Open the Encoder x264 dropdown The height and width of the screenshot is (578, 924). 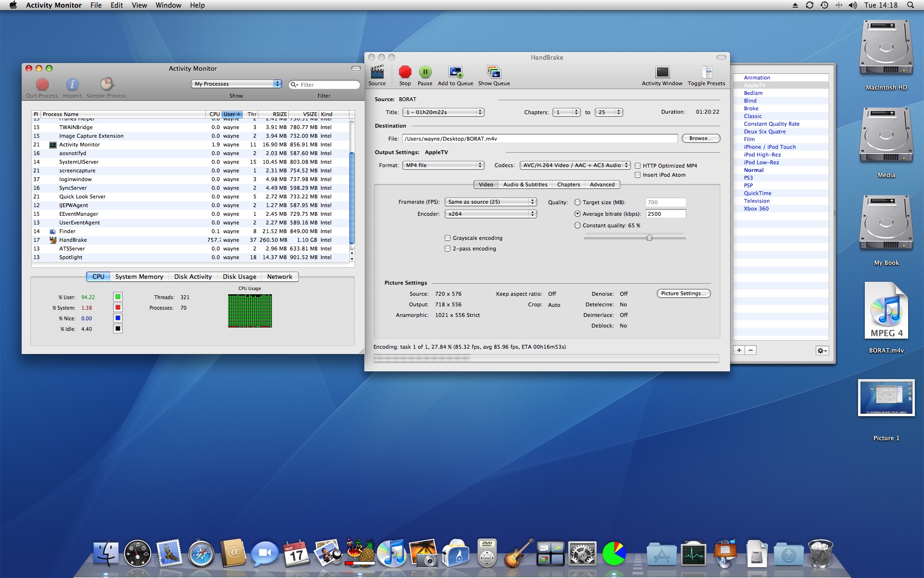pyautogui.click(x=490, y=214)
